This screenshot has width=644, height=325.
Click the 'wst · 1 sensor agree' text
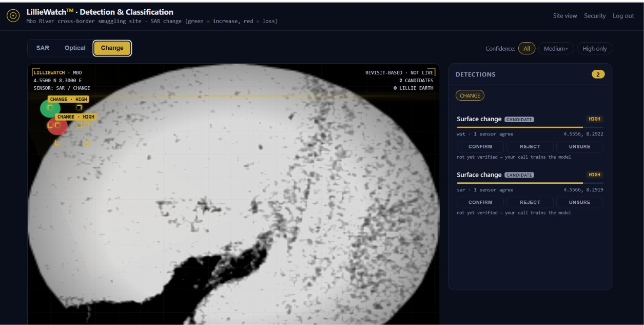(x=485, y=134)
